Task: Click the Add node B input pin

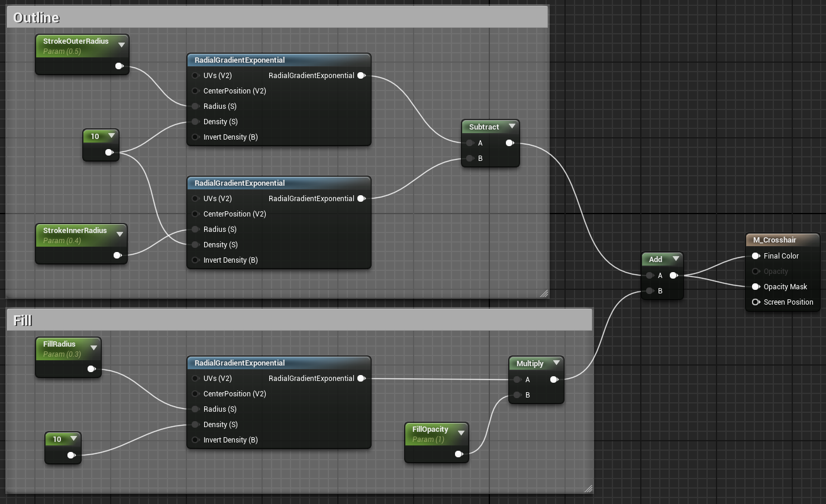Action: click(650, 290)
